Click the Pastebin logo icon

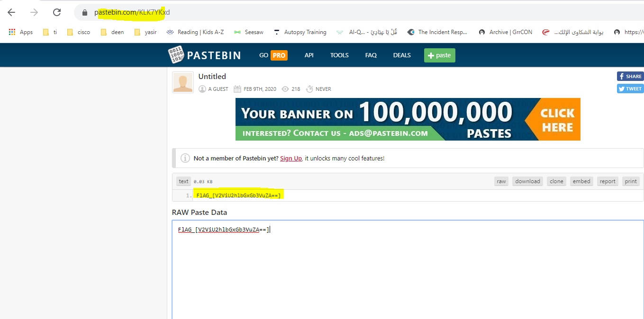coord(176,55)
